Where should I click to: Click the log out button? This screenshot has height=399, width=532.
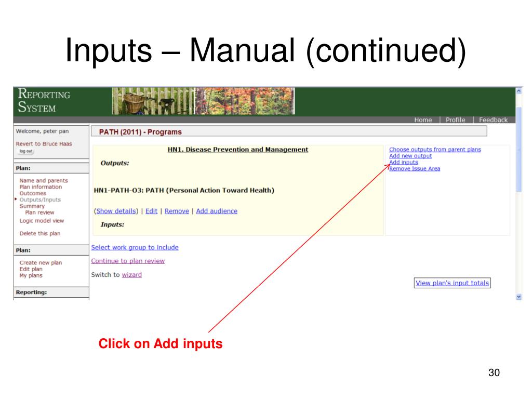point(26,151)
